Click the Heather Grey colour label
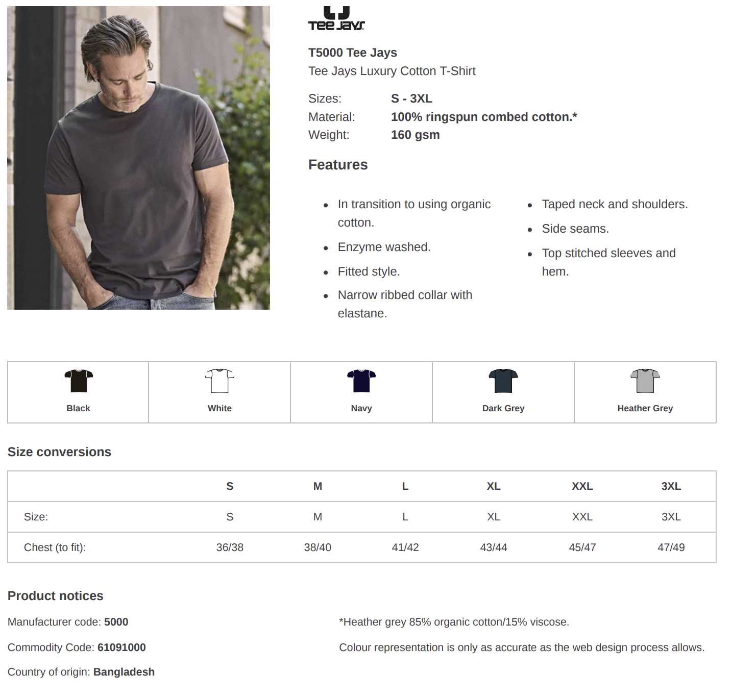 (645, 408)
